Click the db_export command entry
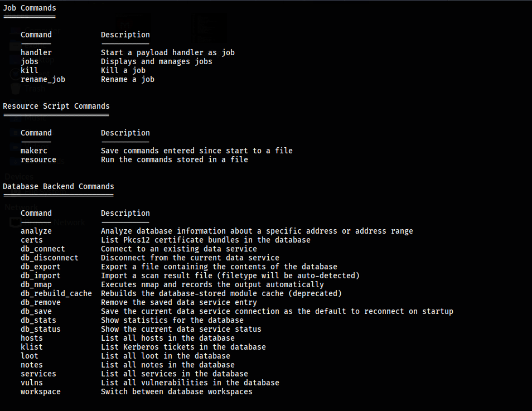Image resolution: width=532 pixels, height=411 pixels. (41, 267)
